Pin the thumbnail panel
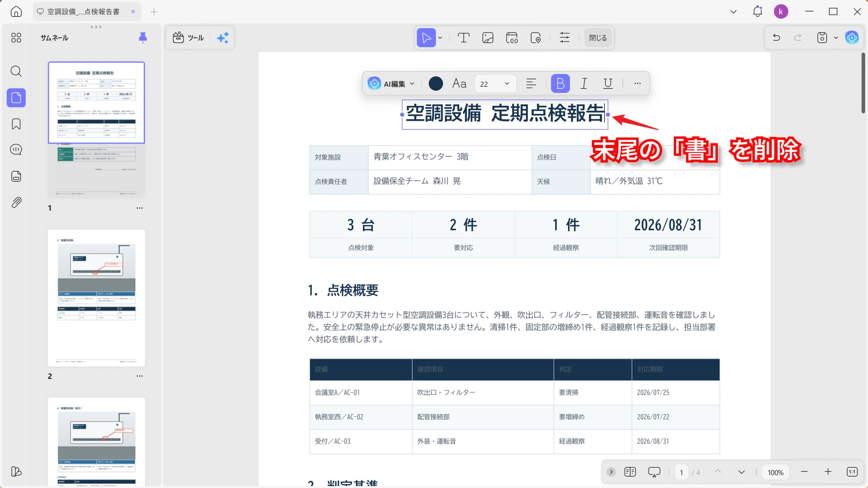Viewport: 868px width, 488px height. (x=143, y=38)
